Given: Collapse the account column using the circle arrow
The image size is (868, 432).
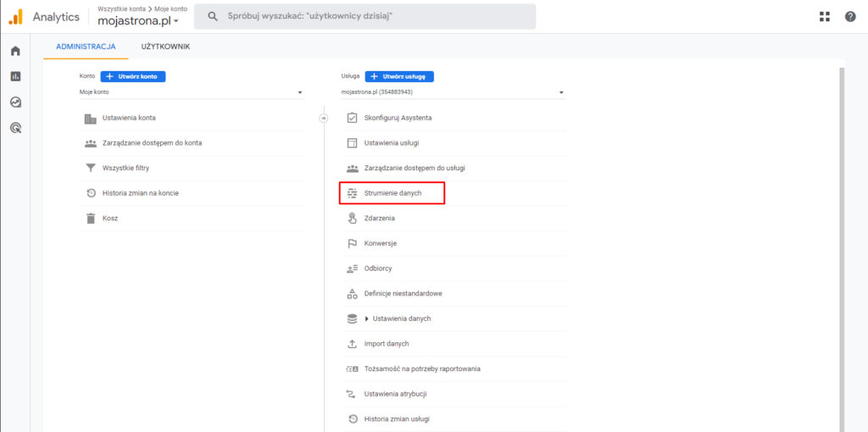Looking at the screenshot, I should point(323,118).
